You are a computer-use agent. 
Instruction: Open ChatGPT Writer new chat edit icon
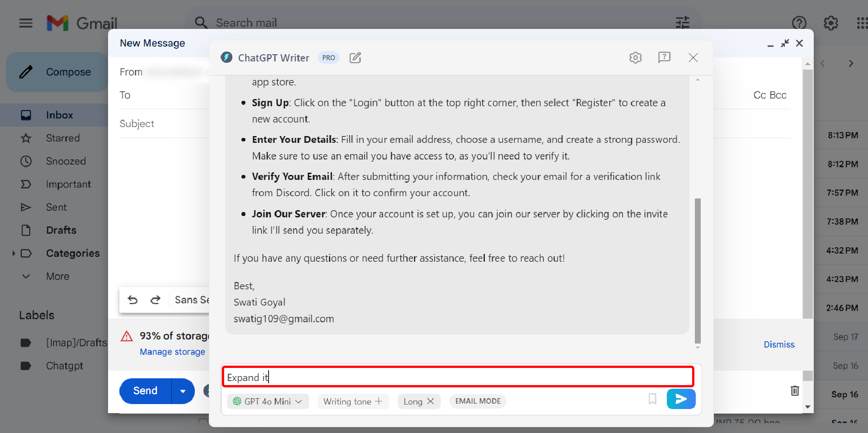(x=355, y=58)
